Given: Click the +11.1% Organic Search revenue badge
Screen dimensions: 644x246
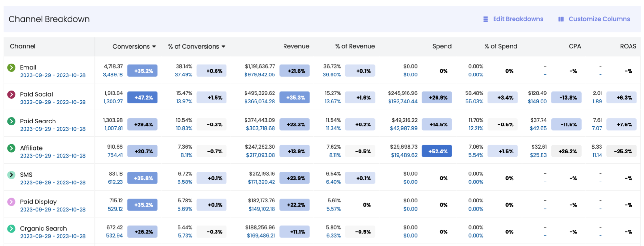Looking at the screenshot, I should point(294,232).
